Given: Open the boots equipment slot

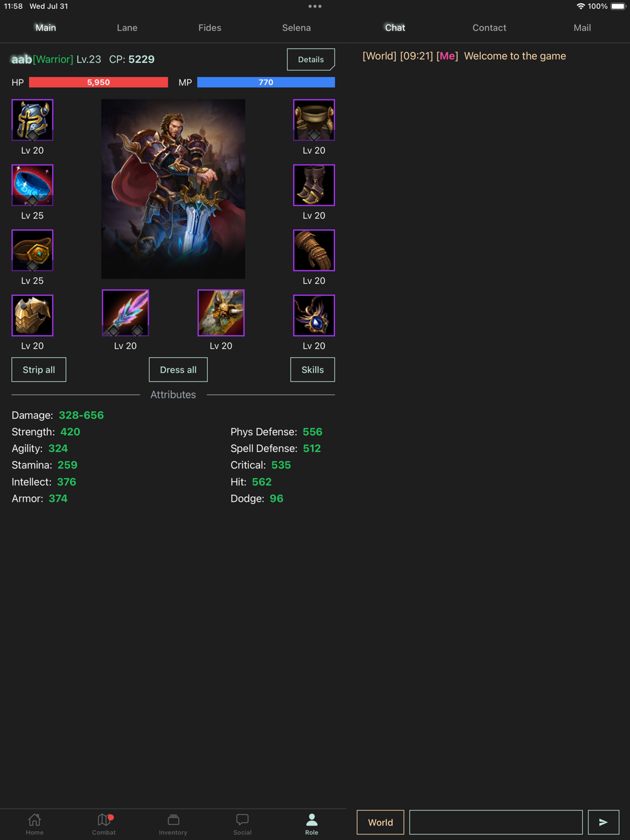Looking at the screenshot, I should (314, 185).
